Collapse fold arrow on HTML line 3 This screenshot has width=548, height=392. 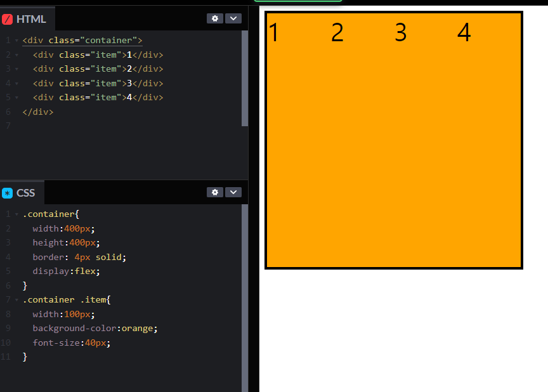pos(16,69)
